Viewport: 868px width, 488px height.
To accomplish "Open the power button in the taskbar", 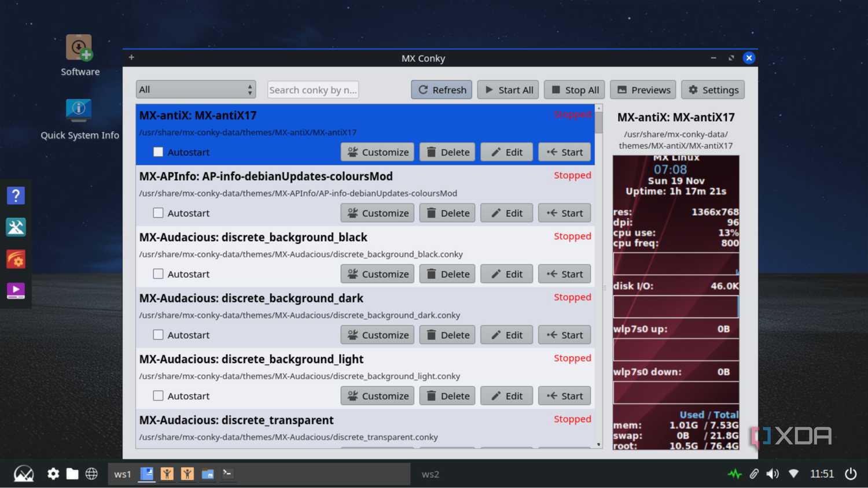I will pos(851,474).
